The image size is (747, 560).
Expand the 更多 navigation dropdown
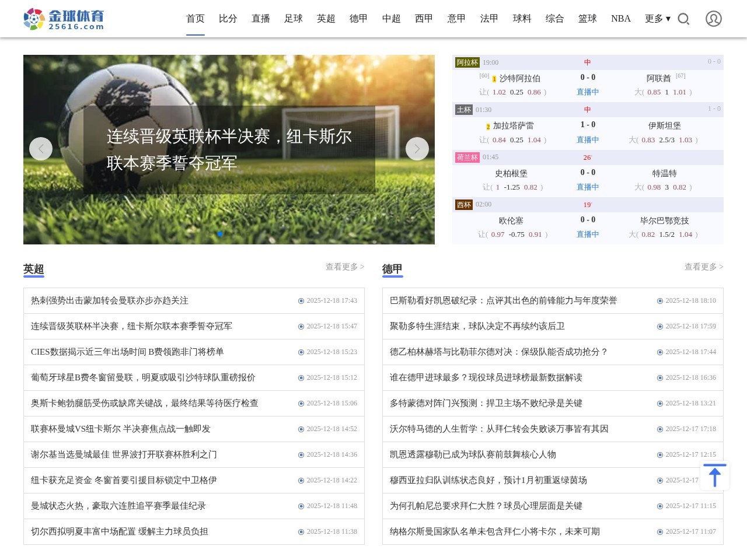(x=657, y=19)
